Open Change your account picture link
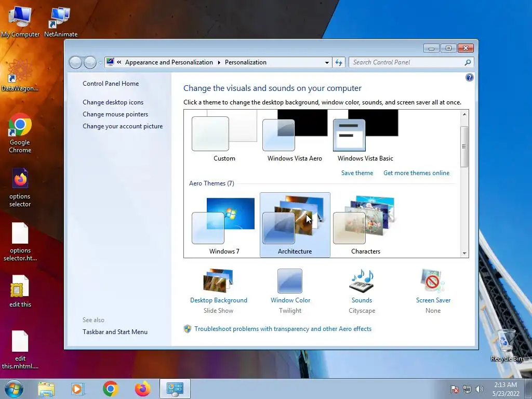This screenshot has height=399, width=532. (x=123, y=126)
